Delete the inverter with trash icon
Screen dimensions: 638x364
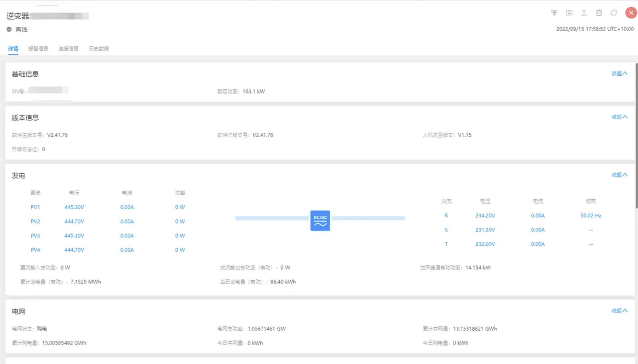pyautogui.click(x=599, y=13)
